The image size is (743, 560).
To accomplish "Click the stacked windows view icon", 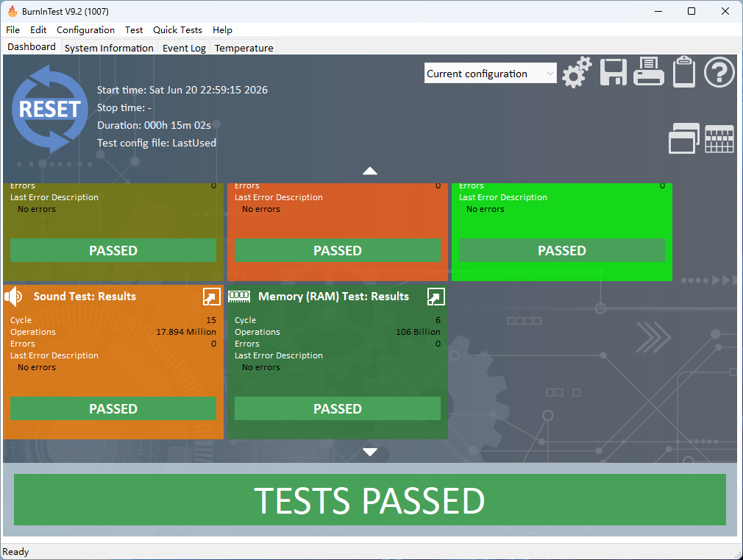I will 683,138.
